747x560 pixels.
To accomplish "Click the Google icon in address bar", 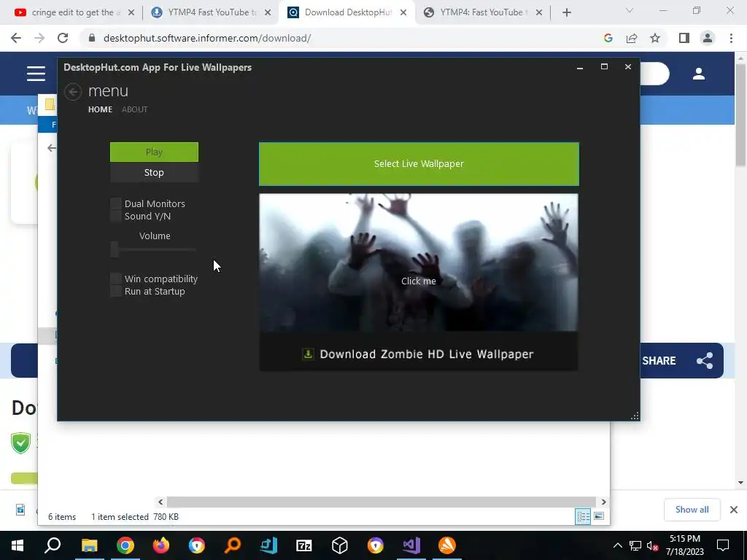I will [608, 38].
